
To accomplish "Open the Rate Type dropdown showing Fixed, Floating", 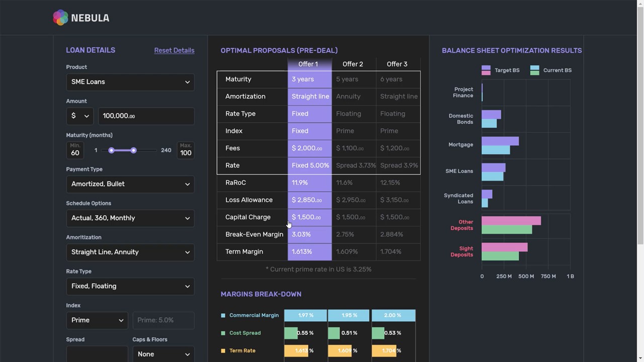I will coord(130,286).
